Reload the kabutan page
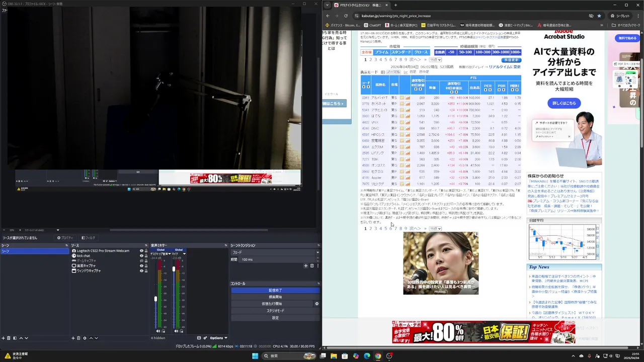The height and width of the screenshot is (362, 644). click(346, 16)
